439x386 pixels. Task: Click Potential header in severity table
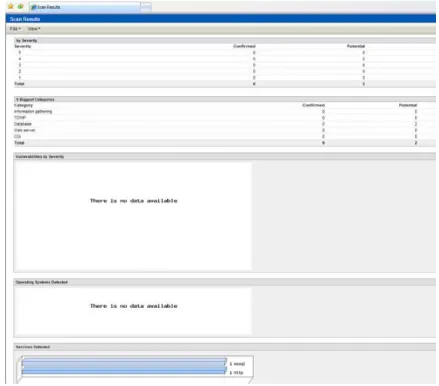click(x=356, y=46)
